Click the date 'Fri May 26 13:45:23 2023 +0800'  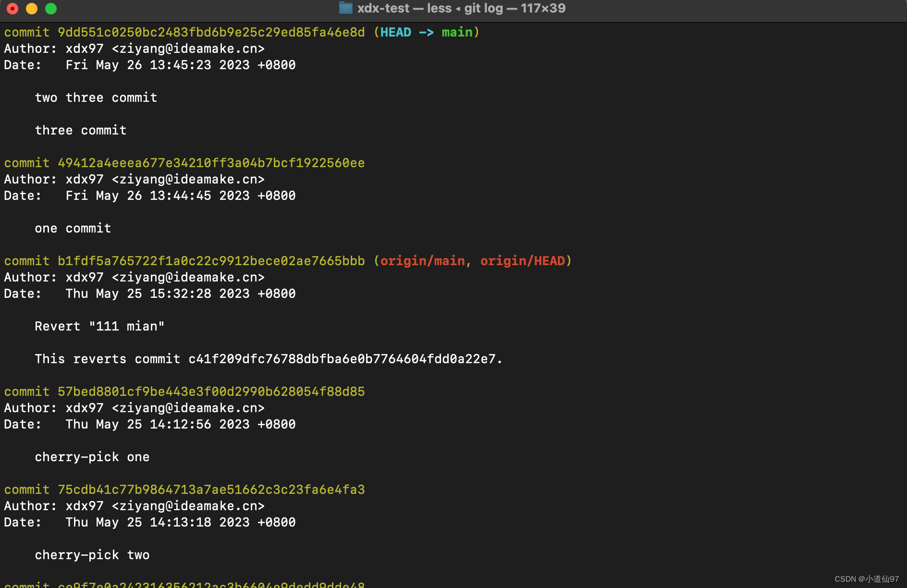click(181, 65)
